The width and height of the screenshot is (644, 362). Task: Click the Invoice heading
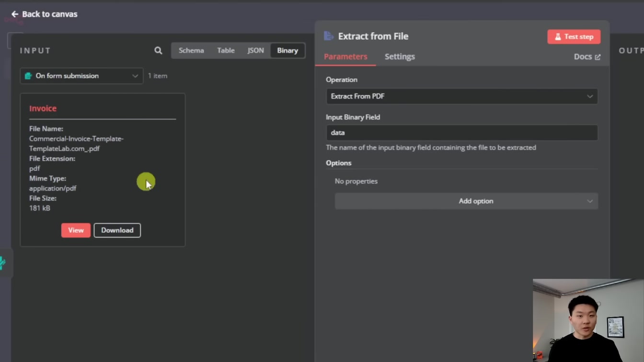tap(43, 108)
